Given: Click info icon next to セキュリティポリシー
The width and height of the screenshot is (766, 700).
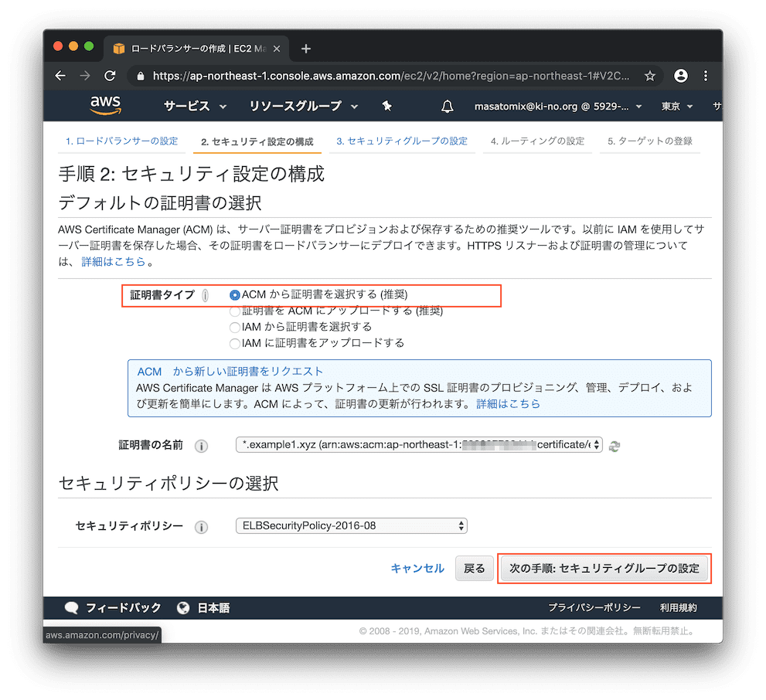Looking at the screenshot, I should tap(201, 527).
